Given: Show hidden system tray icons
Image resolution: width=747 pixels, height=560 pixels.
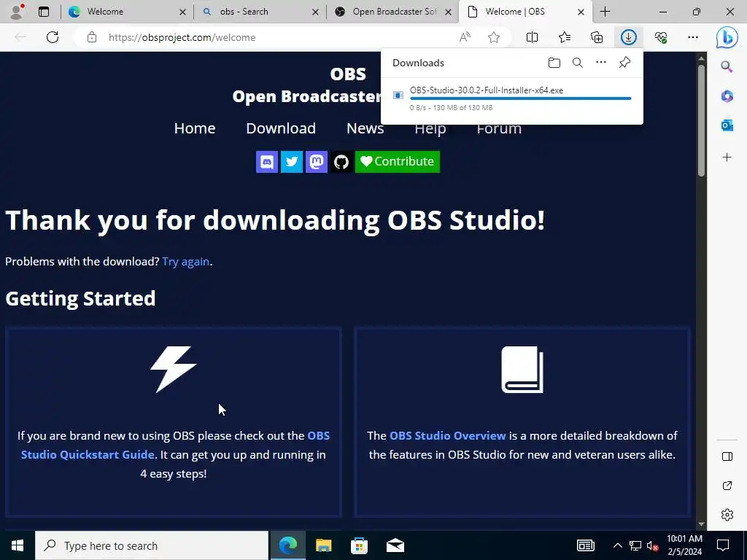Looking at the screenshot, I should coord(617,545).
